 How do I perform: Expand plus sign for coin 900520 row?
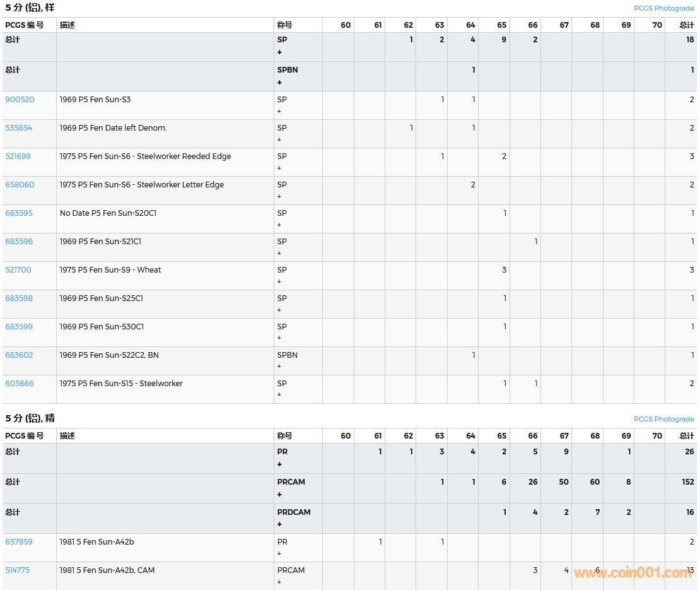tap(279, 111)
